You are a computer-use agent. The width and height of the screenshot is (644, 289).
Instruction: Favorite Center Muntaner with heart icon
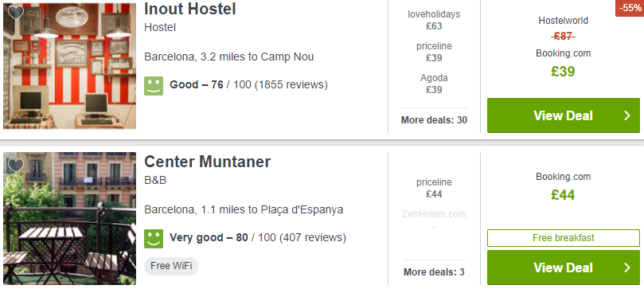16,166
